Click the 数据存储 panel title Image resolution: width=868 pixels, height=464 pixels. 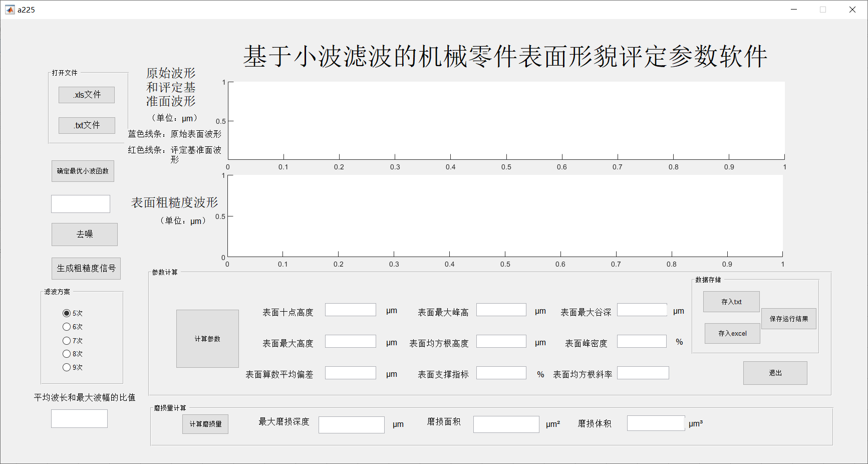(708, 280)
